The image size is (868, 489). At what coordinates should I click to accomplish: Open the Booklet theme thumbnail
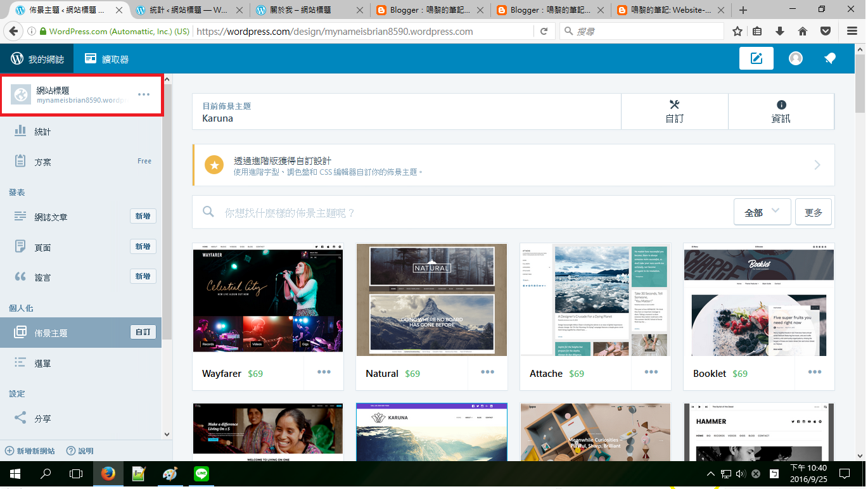[759, 300]
